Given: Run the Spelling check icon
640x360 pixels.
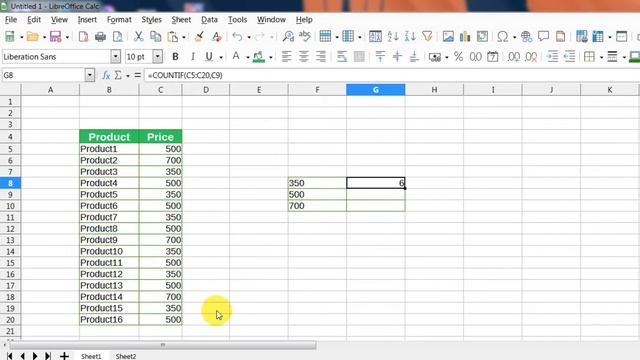Looking at the screenshot, I should [x=304, y=37].
